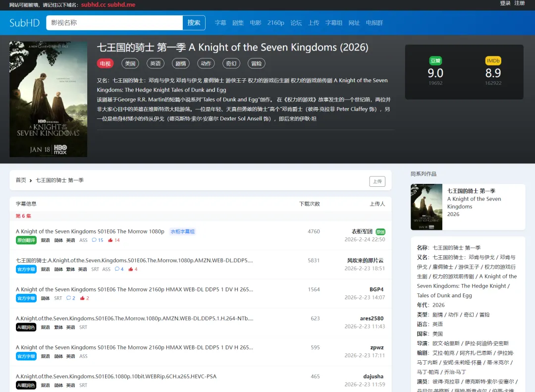Open the 论坛 navigation menu item
The width and height of the screenshot is (535, 392).
click(x=296, y=23)
